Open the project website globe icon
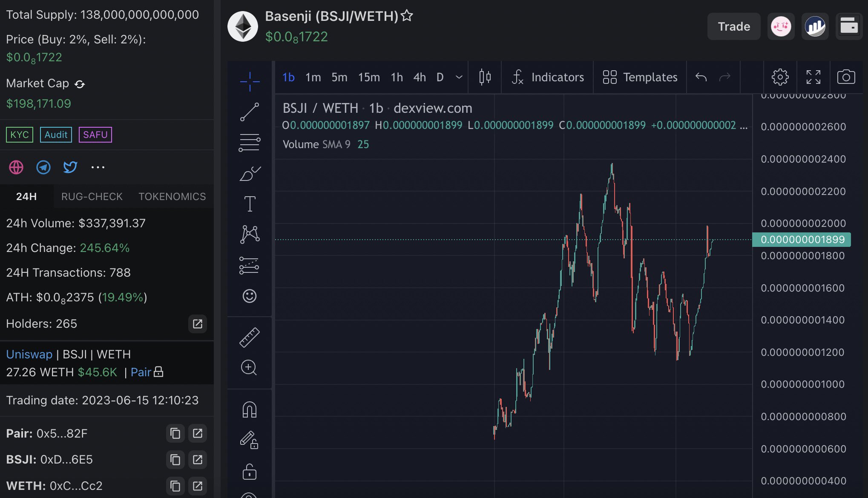Image resolution: width=868 pixels, height=498 pixels. point(16,167)
